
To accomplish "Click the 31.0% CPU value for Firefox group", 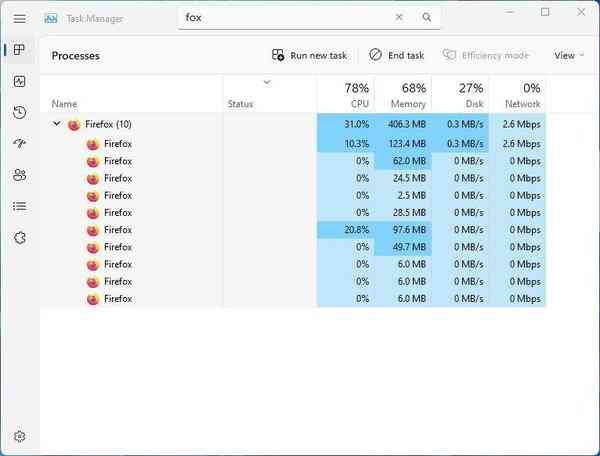I will click(x=357, y=124).
